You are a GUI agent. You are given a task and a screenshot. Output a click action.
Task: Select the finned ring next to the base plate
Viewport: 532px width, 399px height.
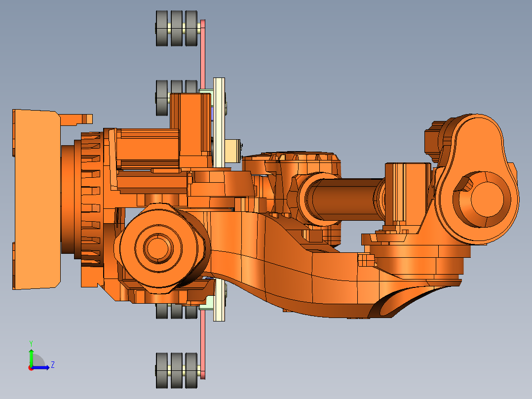click(x=91, y=199)
